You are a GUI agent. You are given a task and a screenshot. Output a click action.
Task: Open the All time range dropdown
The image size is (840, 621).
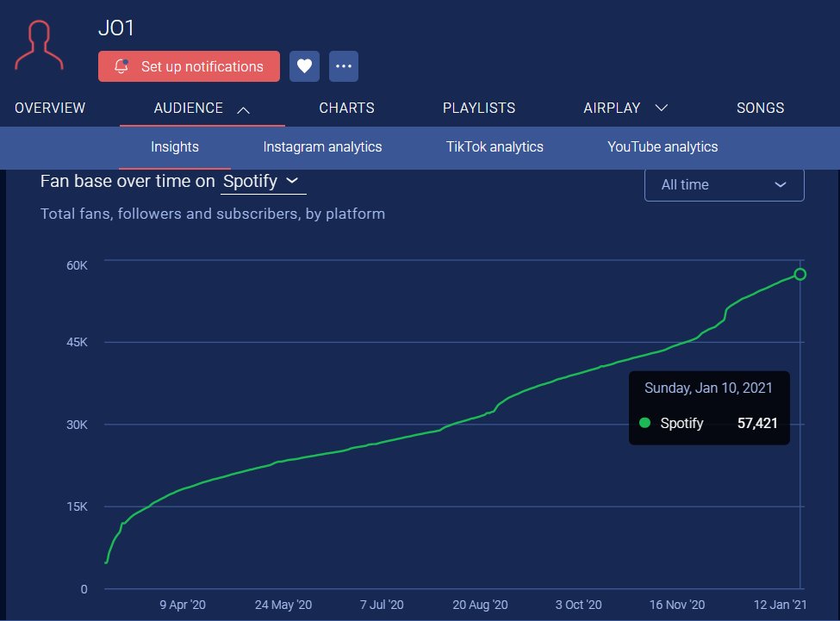[x=725, y=184]
